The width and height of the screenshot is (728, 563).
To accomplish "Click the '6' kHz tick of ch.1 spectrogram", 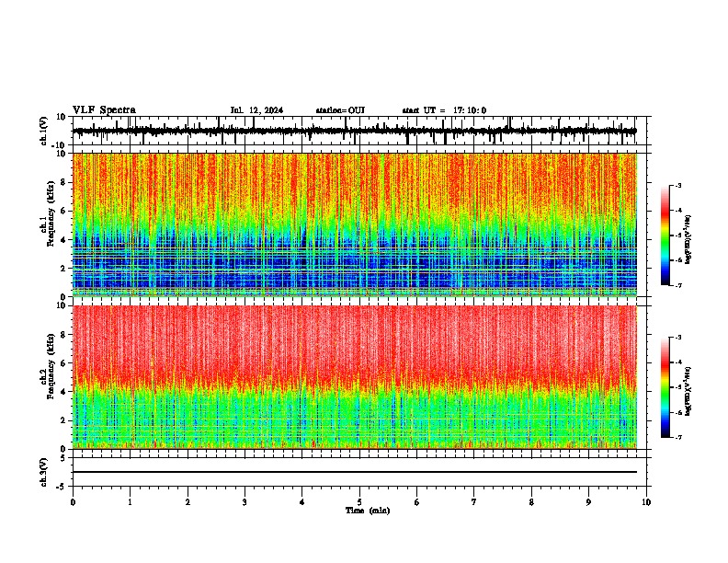I will click(x=63, y=211).
